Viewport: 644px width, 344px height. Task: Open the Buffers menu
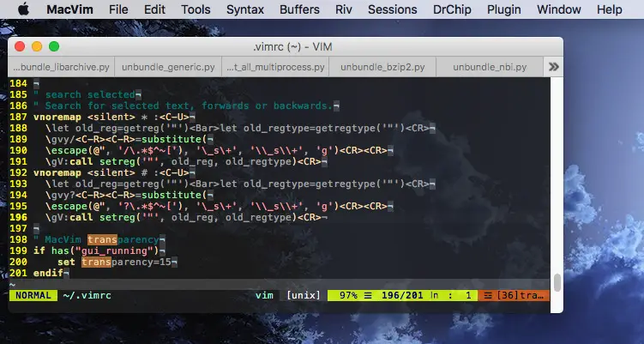coord(299,9)
